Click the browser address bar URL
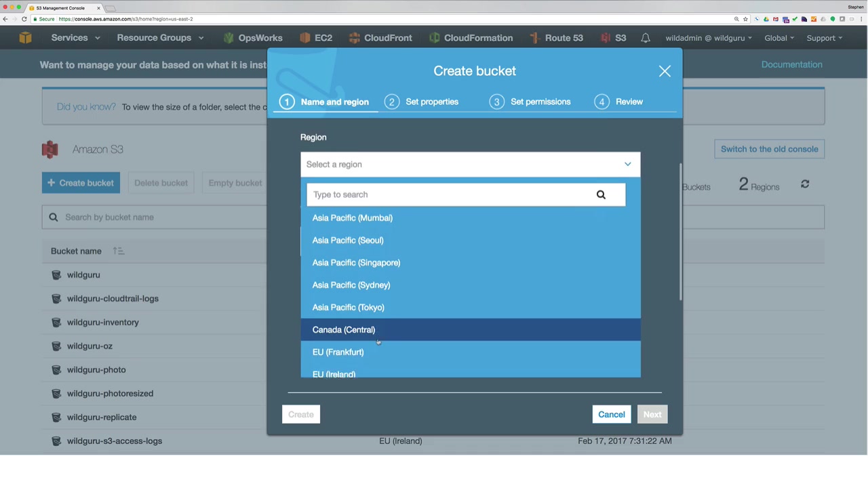868x488 pixels. (125, 19)
